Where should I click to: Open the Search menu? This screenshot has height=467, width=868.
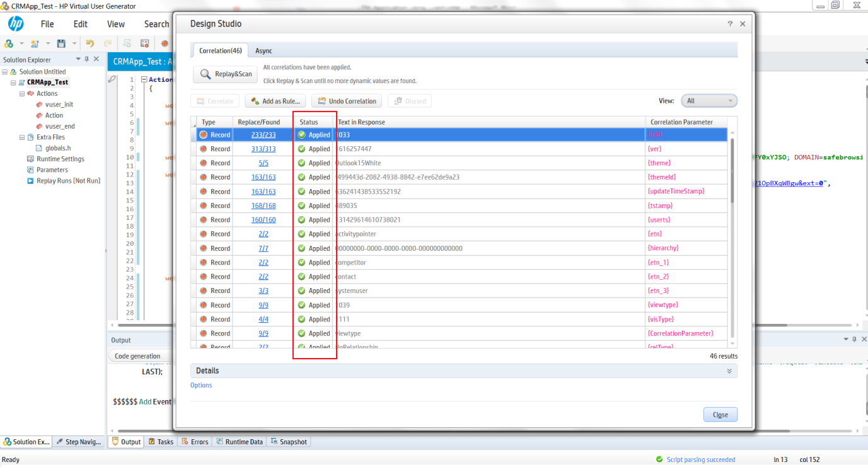[x=156, y=24]
